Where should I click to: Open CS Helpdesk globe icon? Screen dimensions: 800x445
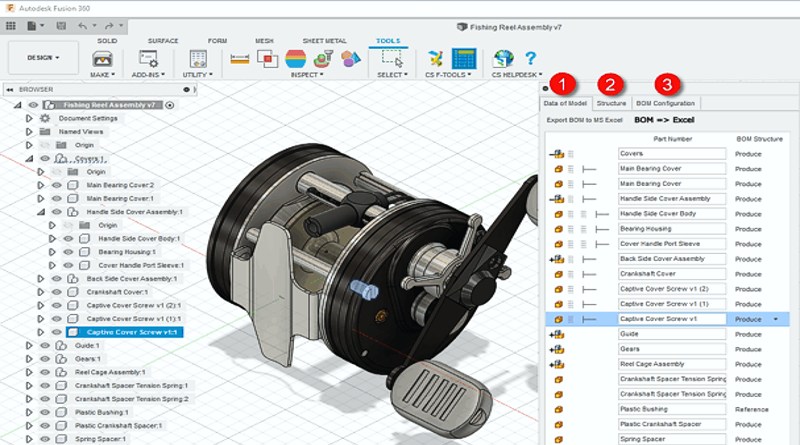pyautogui.click(x=503, y=59)
